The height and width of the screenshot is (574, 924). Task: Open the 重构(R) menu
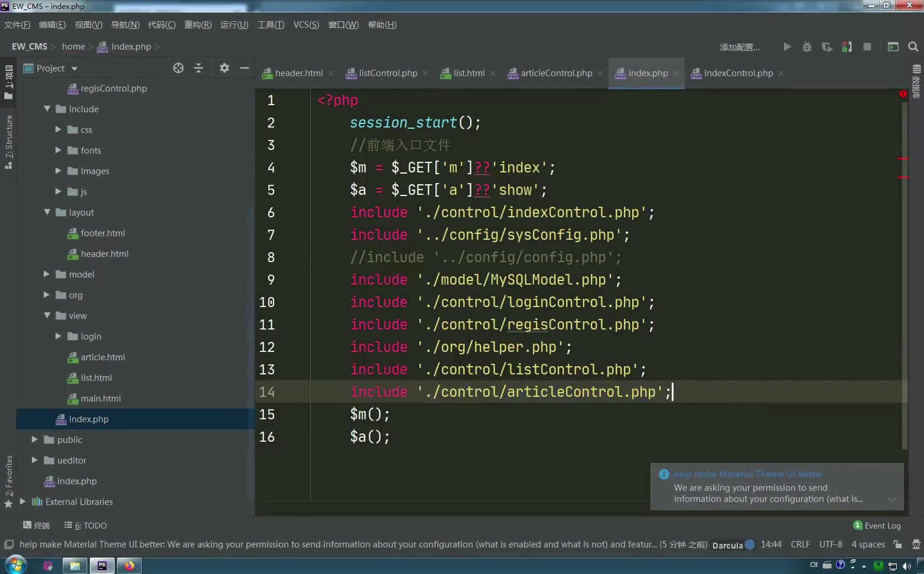[x=198, y=25]
